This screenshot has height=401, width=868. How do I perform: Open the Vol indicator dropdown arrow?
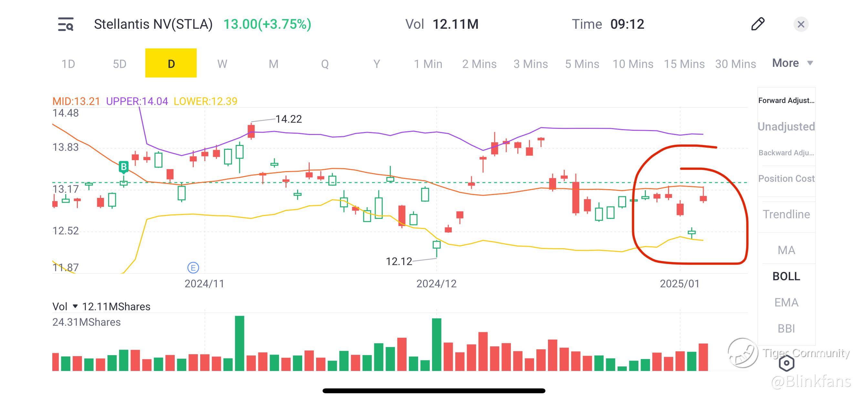[75, 306]
